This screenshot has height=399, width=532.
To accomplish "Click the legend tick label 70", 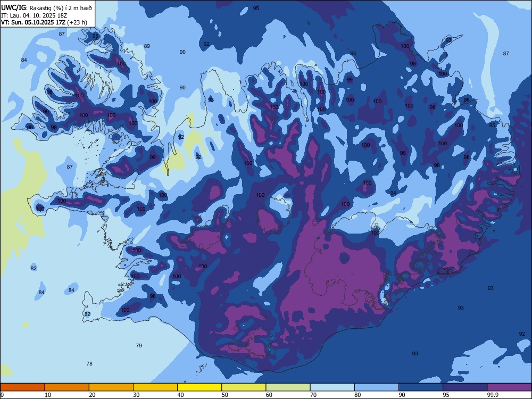I will tap(313, 395).
